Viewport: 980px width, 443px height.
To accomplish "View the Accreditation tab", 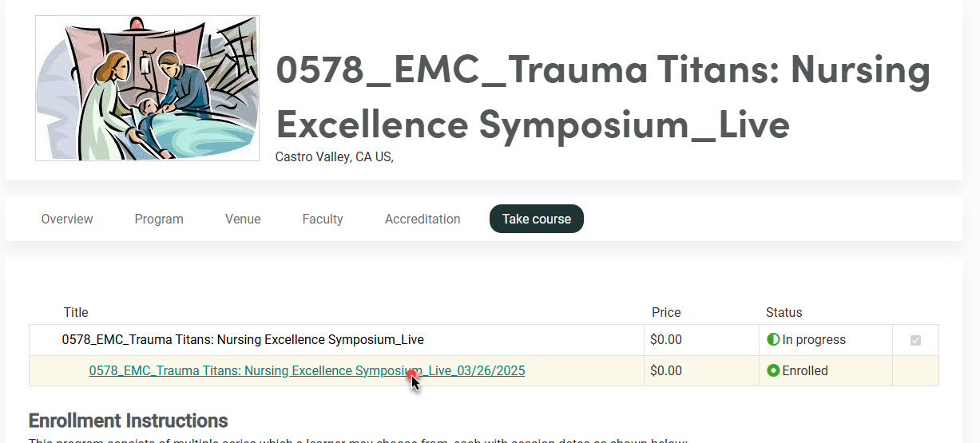I will (423, 219).
